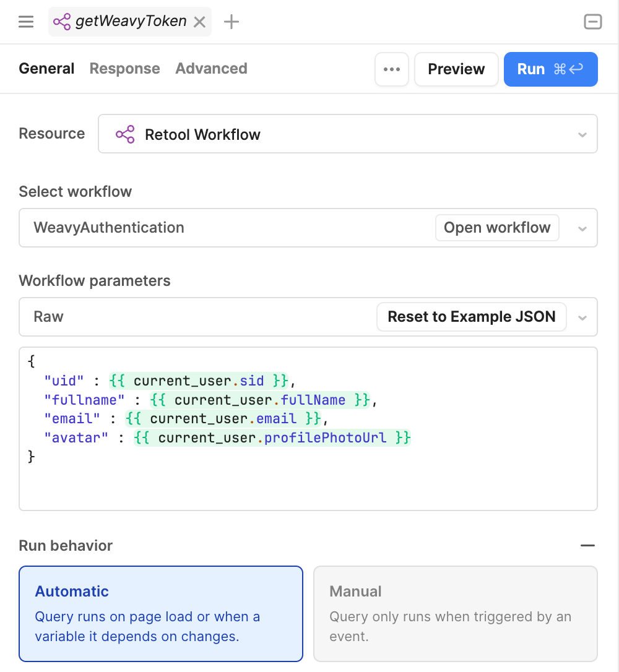Viewport: 619px width, 672px height.
Task: Expand the WeavyAuthentication workflow dropdown
Action: [581, 228]
